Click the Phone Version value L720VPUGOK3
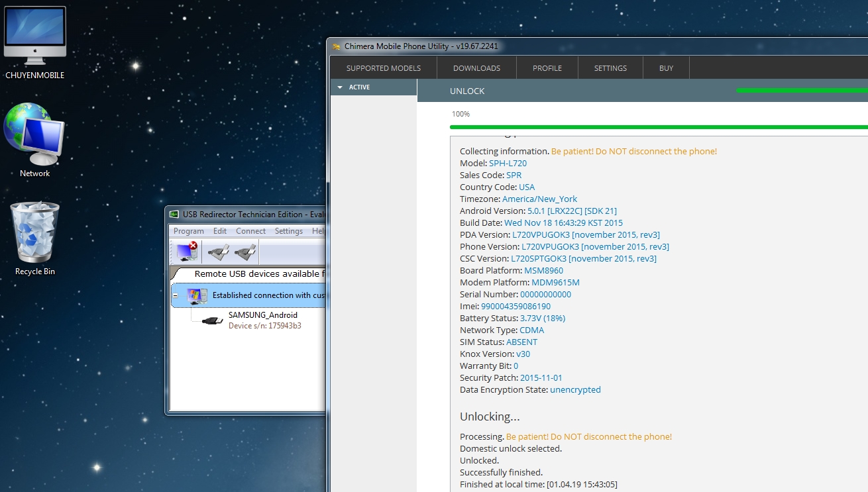 tap(595, 246)
